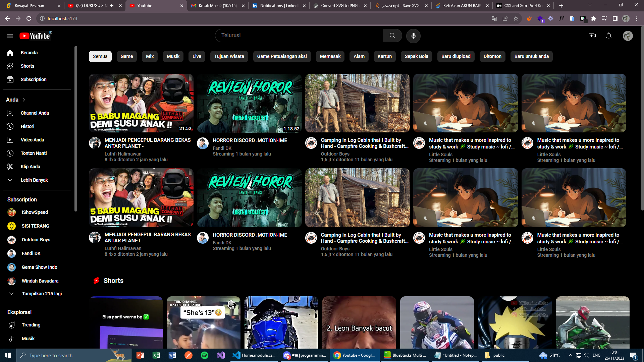
Task: Click the voice search microphone icon
Action: tap(413, 36)
